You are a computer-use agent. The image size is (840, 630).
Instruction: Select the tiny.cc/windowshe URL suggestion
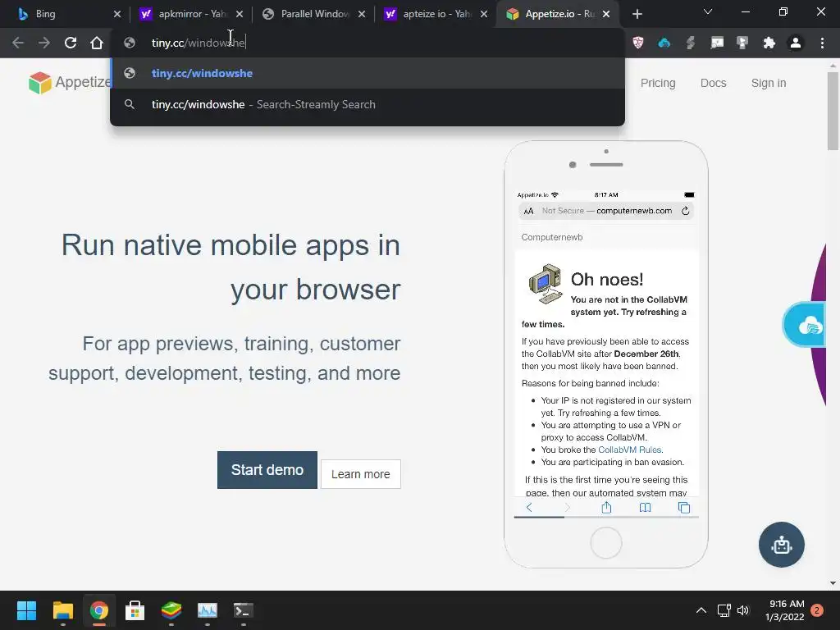point(367,73)
